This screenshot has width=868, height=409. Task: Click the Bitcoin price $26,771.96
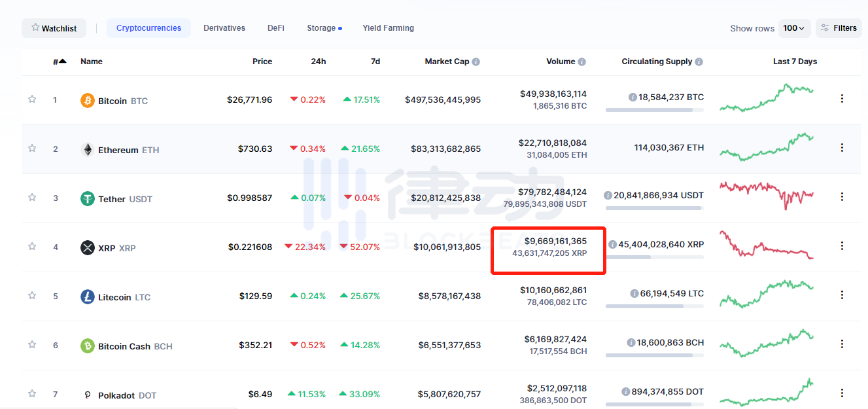pyautogui.click(x=250, y=100)
